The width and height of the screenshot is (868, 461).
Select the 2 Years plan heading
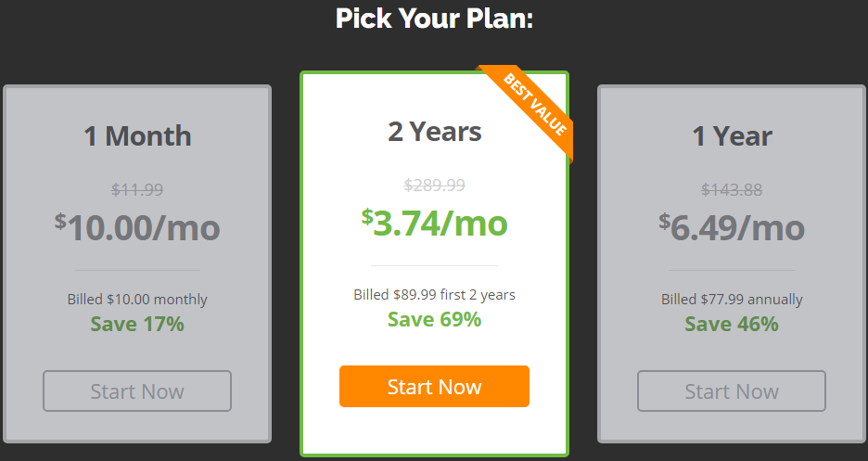(435, 132)
